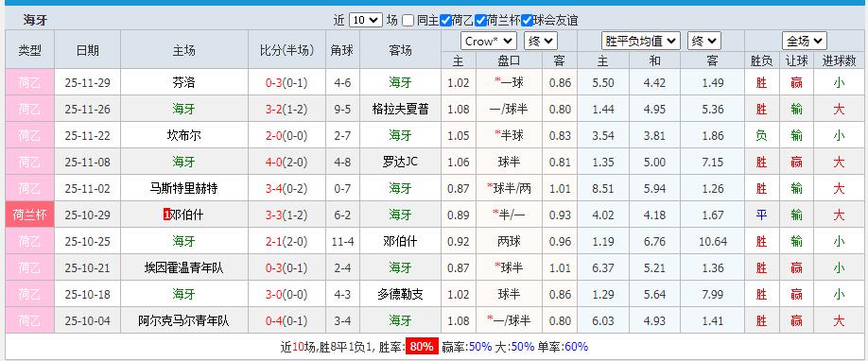Click the 80% win rate badge
868x361 pixels.
click(422, 347)
